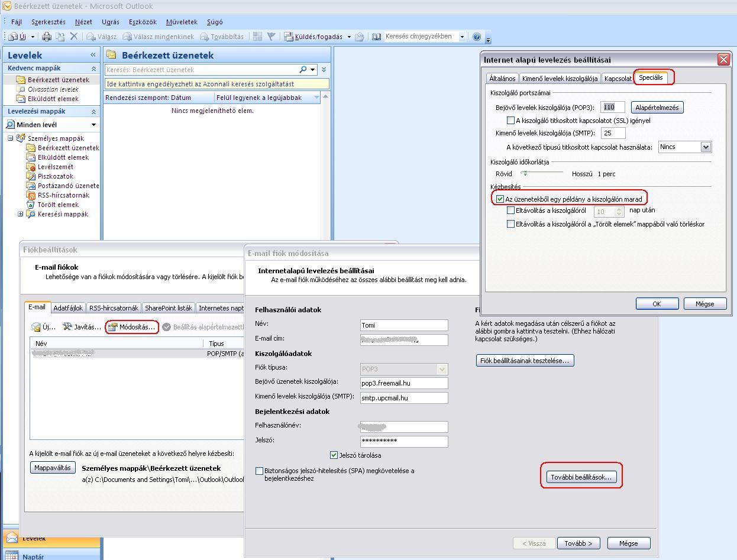Click Továbbítás forward button
This screenshot has height=560, width=737.
coord(222,37)
